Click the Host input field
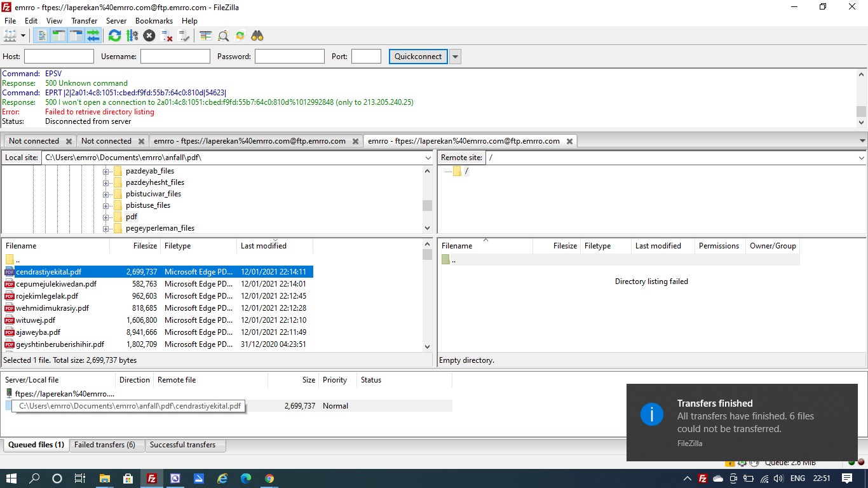868x488 pixels. coord(59,57)
